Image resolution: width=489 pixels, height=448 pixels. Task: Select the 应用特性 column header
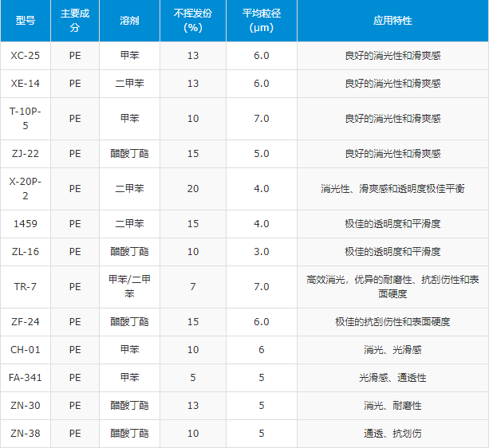pyautogui.click(x=392, y=21)
